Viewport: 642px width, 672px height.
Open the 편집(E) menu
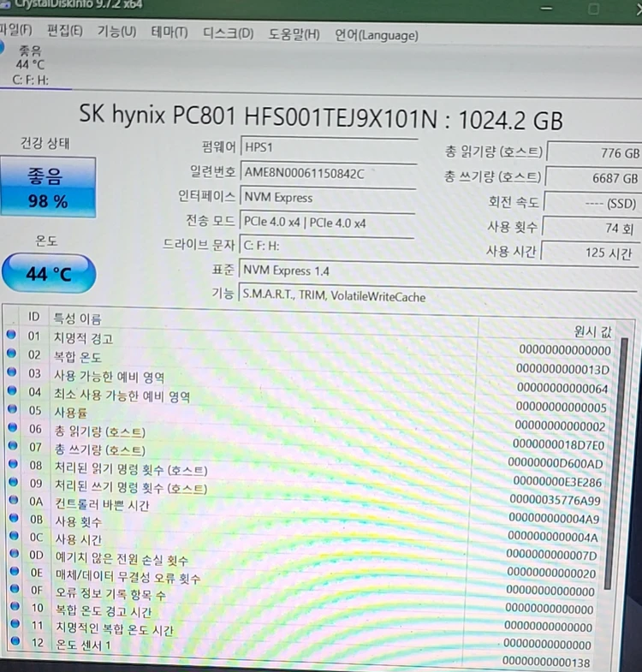click(x=65, y=31)
